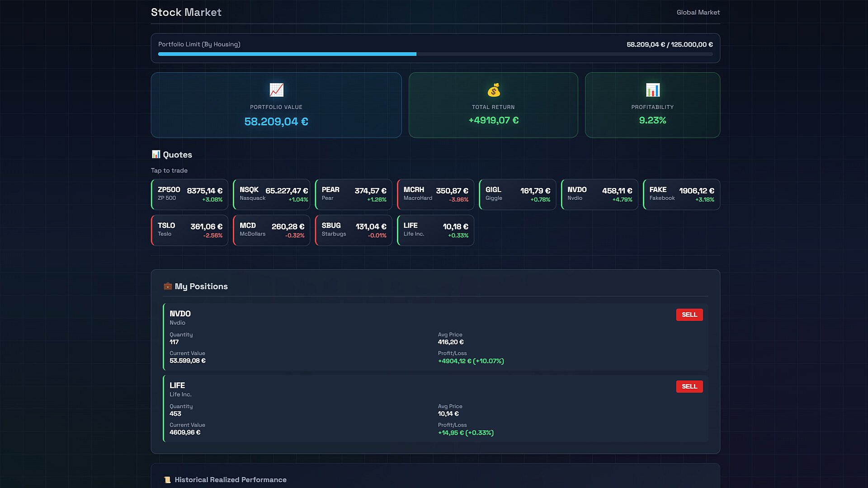Open ZP500 quote card to trade
Viewport: 868px width, 488px height.
(x=189, y=194)
